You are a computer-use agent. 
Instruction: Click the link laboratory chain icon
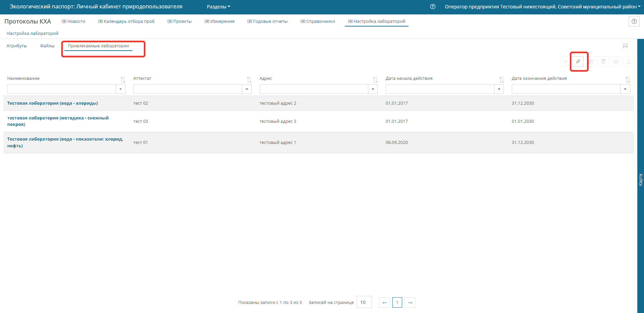point(578,61)
